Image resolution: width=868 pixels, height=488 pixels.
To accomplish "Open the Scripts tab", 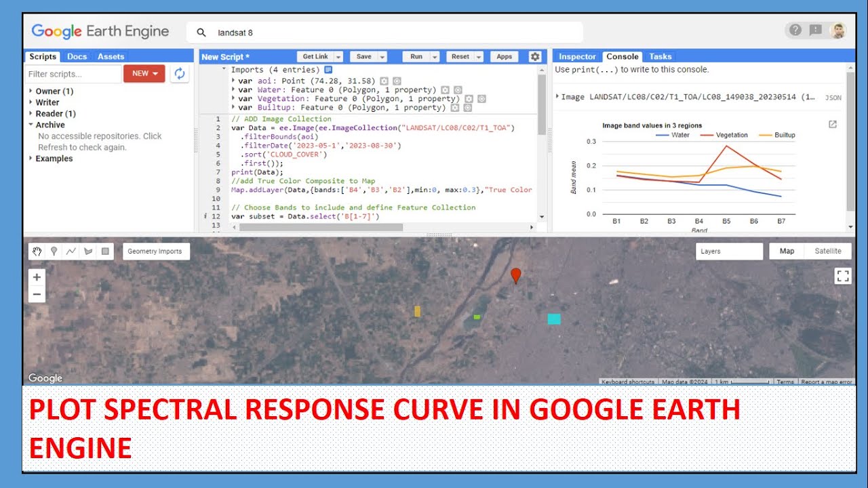I will [43, 57].
